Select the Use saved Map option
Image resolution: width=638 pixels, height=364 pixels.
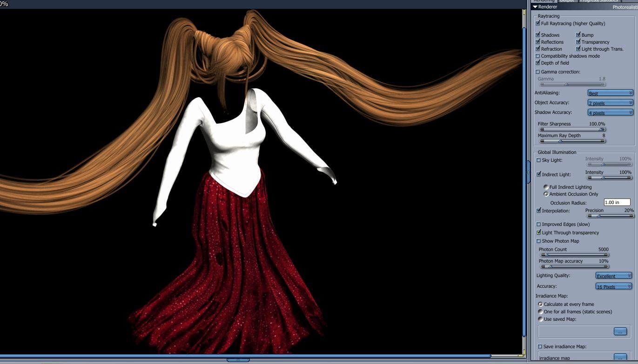tap(540, 319)
